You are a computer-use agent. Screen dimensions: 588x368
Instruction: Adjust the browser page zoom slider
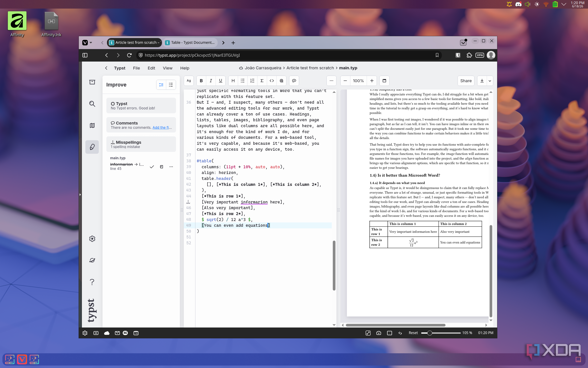coord(441,333)
